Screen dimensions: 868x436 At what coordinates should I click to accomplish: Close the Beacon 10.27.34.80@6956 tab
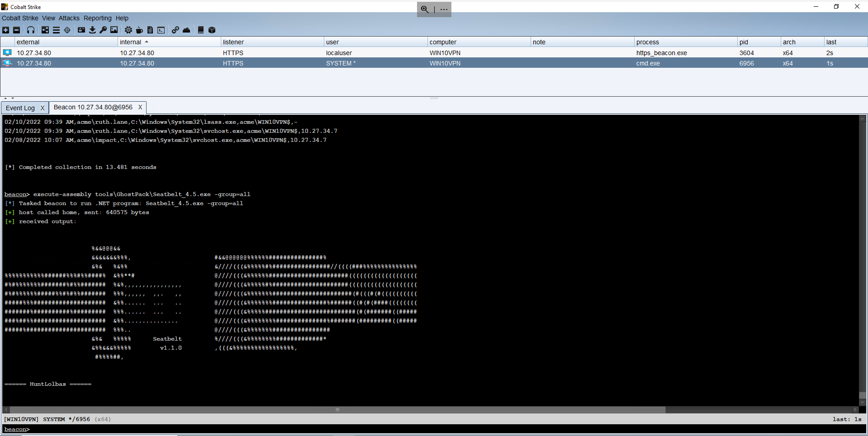pyautogui.click(x=140, y=107)
